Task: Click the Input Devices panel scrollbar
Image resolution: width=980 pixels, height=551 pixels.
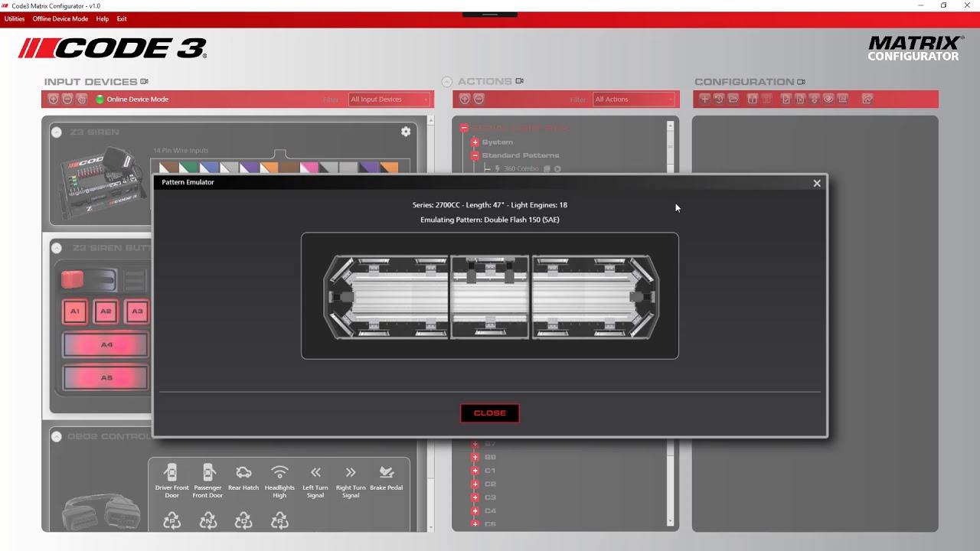Action: pyautogui.click(x=430, y=323)
